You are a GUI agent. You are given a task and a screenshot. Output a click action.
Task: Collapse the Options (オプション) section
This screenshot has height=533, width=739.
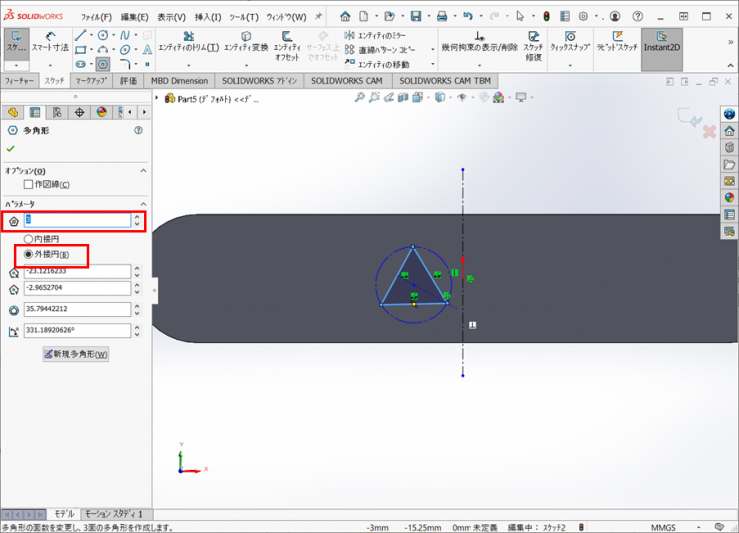[143, 171]
